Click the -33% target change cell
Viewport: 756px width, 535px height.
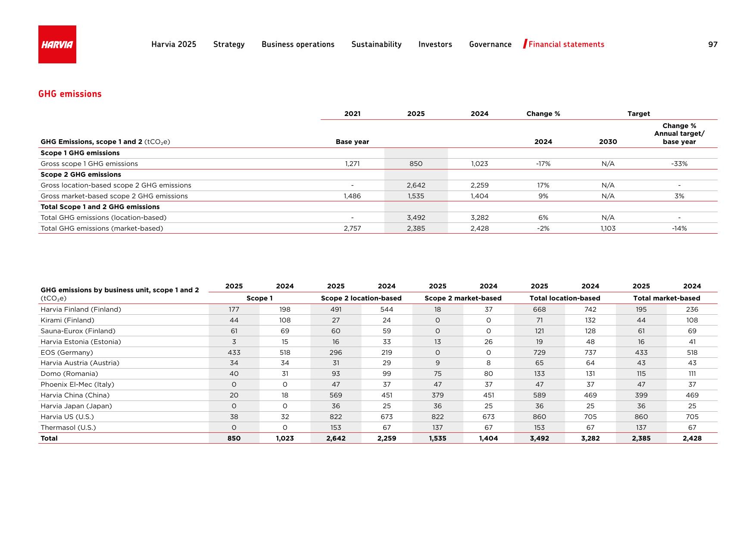click(679, 164)
